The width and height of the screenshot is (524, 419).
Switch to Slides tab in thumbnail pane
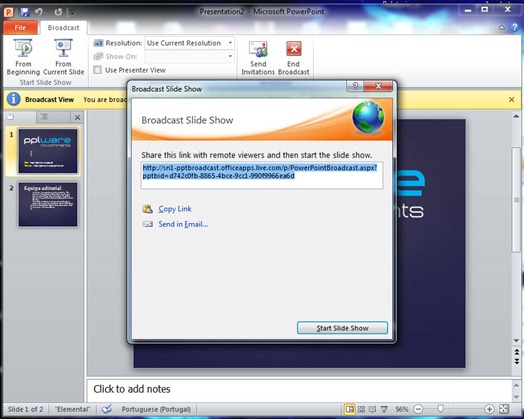point(11,117)
